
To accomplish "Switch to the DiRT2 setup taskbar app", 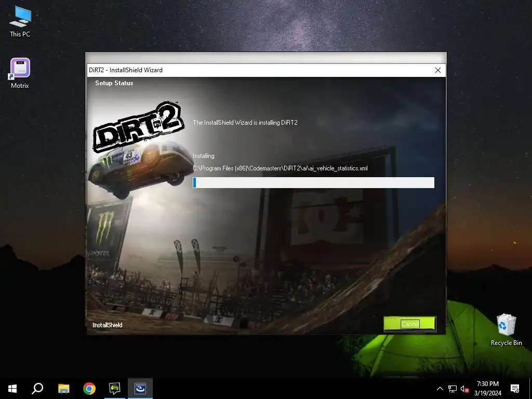I will [115, 389].
